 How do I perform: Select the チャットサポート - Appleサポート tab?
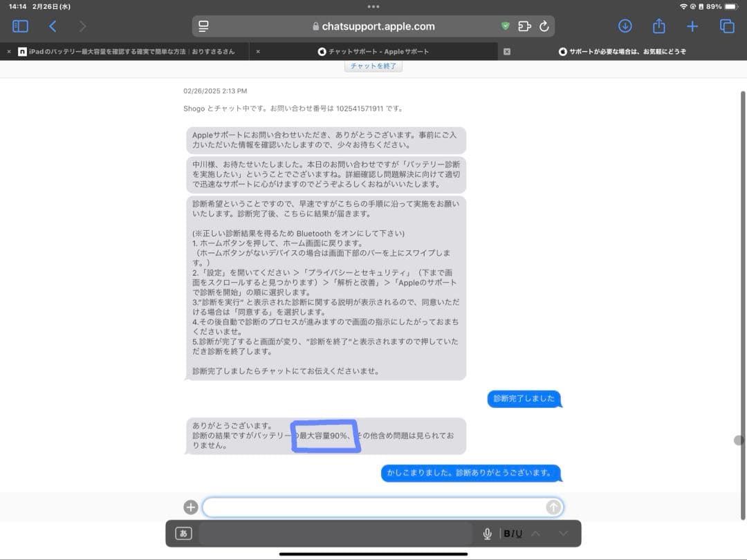pyautogui.click(x=373, y=51)
